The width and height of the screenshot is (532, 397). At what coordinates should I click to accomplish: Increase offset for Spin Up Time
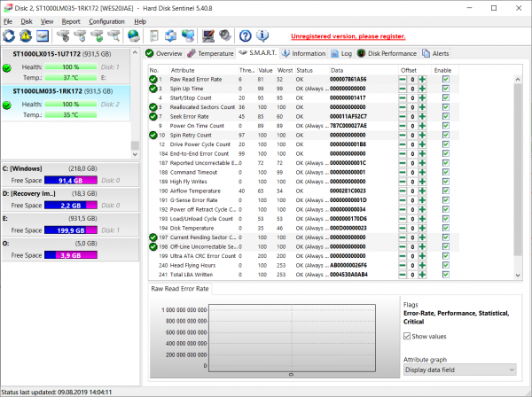click(423, 89)
